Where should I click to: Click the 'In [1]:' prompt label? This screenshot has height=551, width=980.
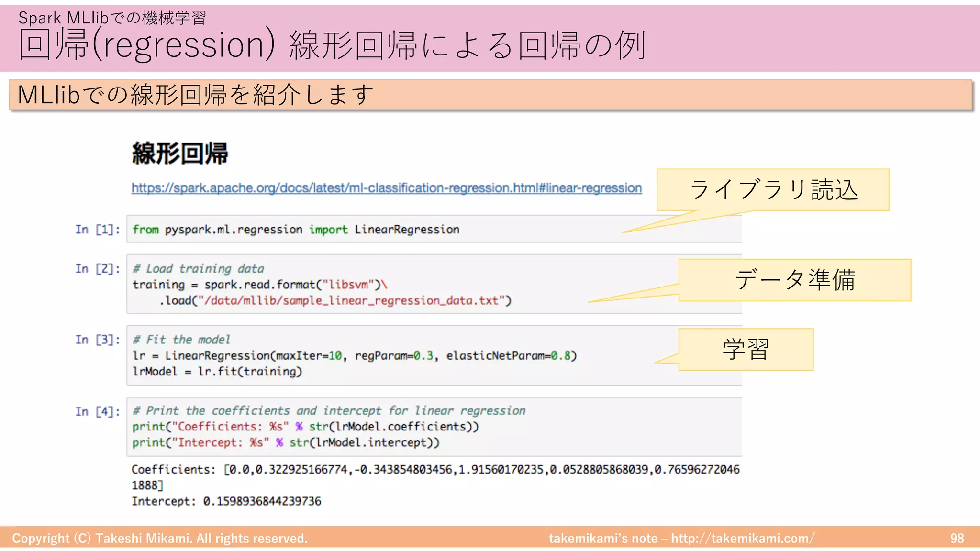[x=98, y=230]
